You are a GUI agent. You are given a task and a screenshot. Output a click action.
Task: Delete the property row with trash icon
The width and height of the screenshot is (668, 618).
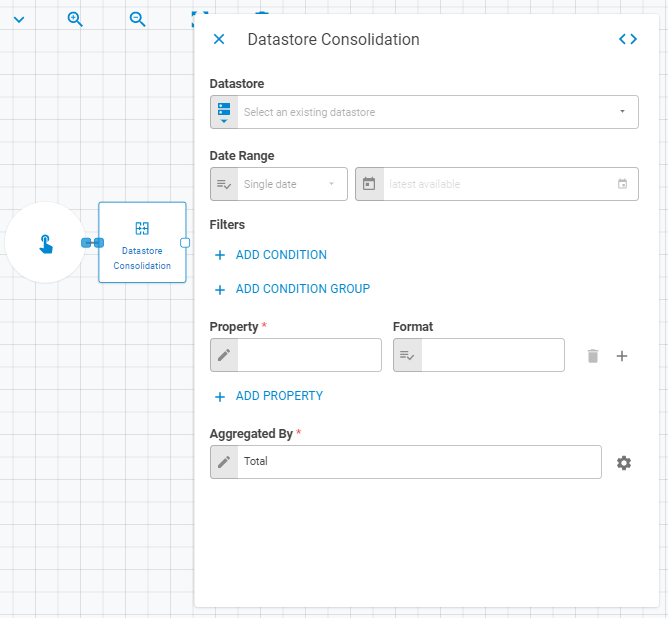(593, 356)
